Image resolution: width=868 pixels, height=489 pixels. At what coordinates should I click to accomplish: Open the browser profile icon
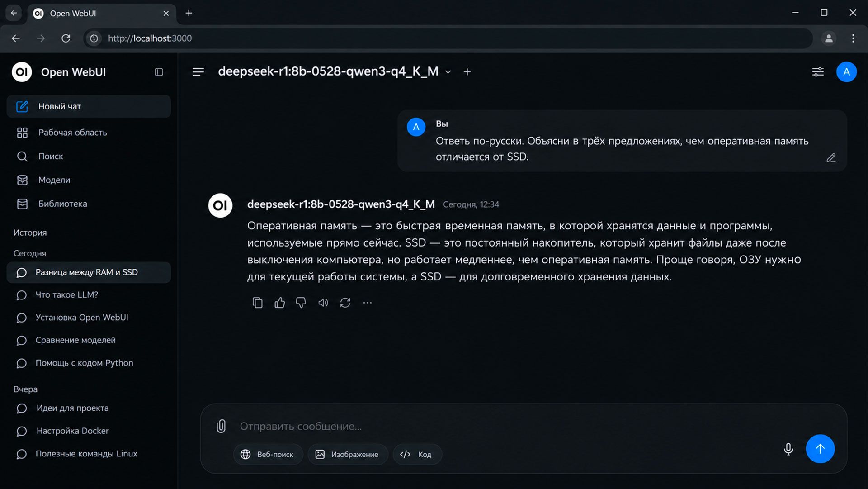829,38
